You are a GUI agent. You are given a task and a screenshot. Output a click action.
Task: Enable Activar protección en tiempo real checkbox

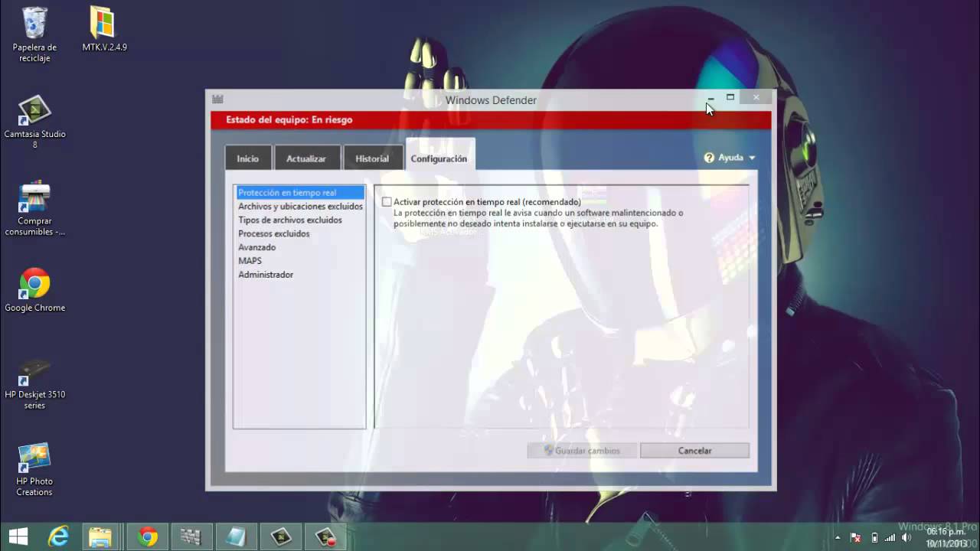pos(387,202)
